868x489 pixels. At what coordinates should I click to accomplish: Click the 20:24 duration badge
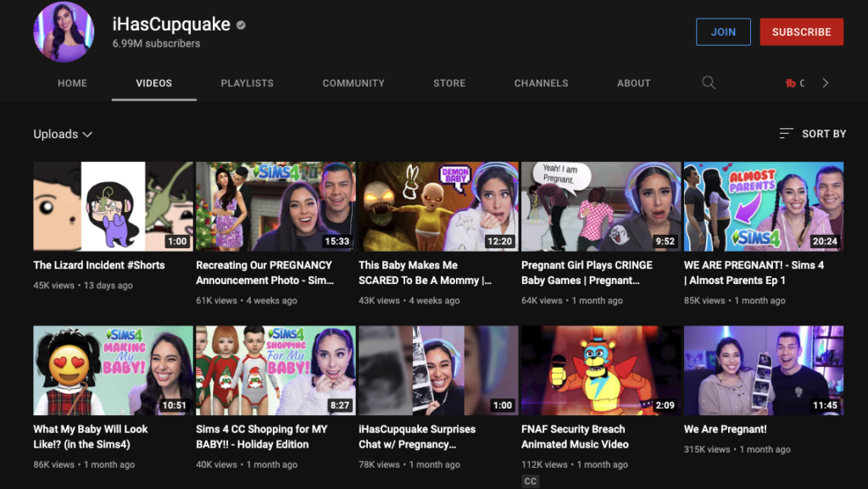(x=825, y=242)
